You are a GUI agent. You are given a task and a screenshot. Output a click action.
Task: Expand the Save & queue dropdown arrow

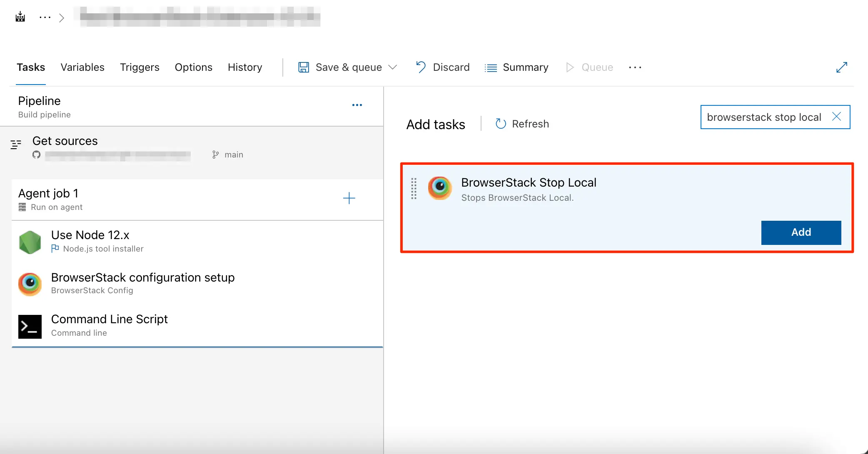pos(392,67)
